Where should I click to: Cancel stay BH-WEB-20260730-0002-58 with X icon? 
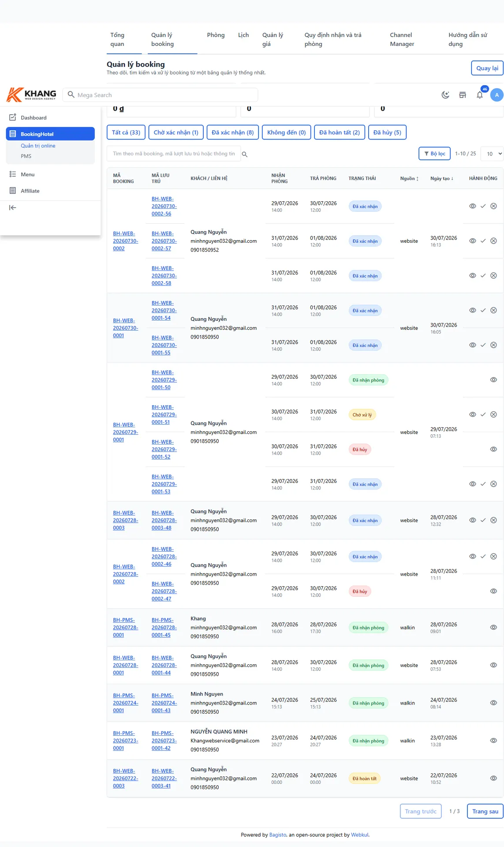[493, 275]
